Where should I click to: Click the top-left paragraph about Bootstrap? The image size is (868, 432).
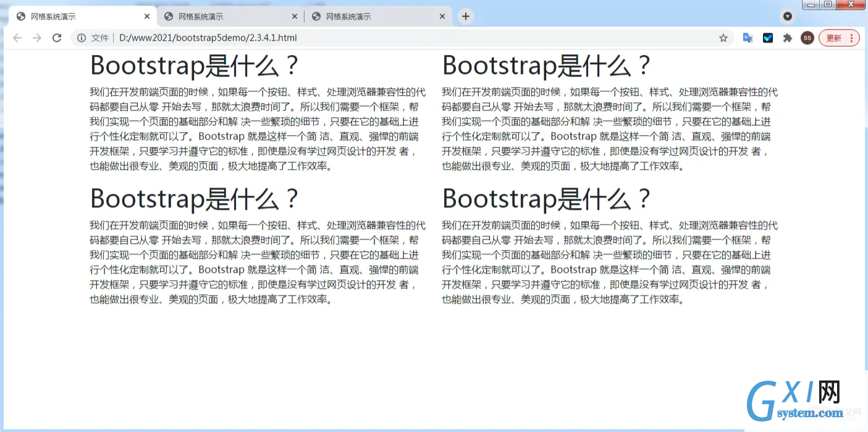(258, 129)
